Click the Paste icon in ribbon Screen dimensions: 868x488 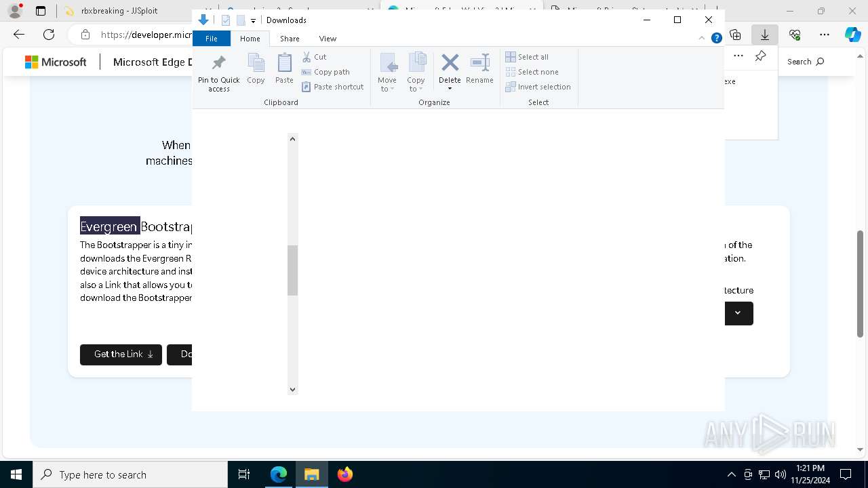tap(284, 63)
